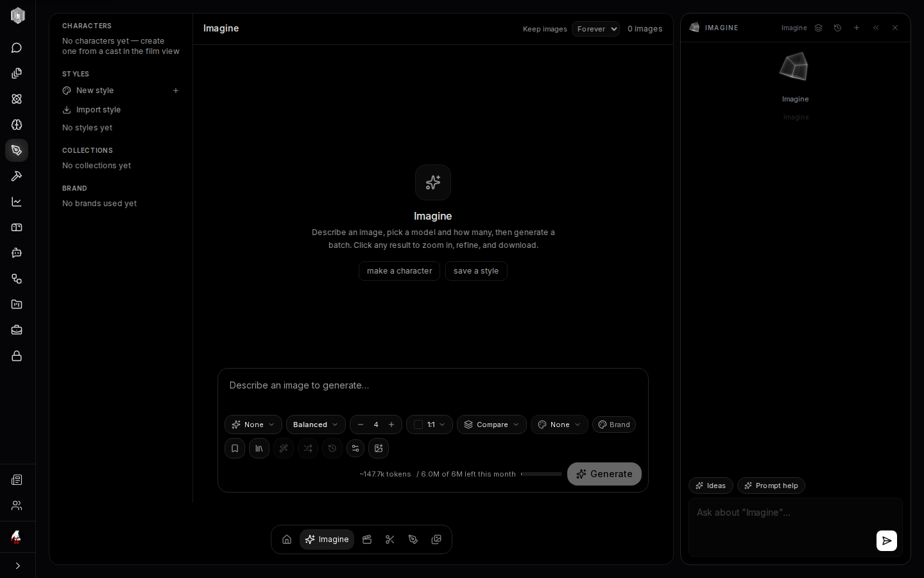Open the Keep images Forever dropdown
Image resolution: width=924 pixels, height=578 pixels.
[x=595, y=29]
